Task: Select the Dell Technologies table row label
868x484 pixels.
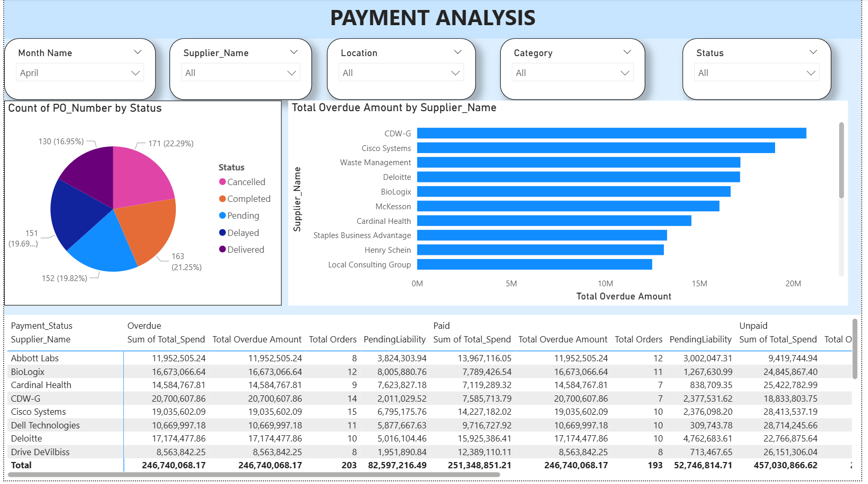Action: click(45, 425)
